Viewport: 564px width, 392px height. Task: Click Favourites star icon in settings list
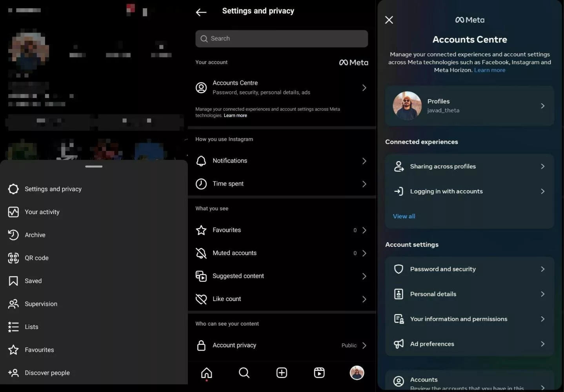click(x=201, y=230)
